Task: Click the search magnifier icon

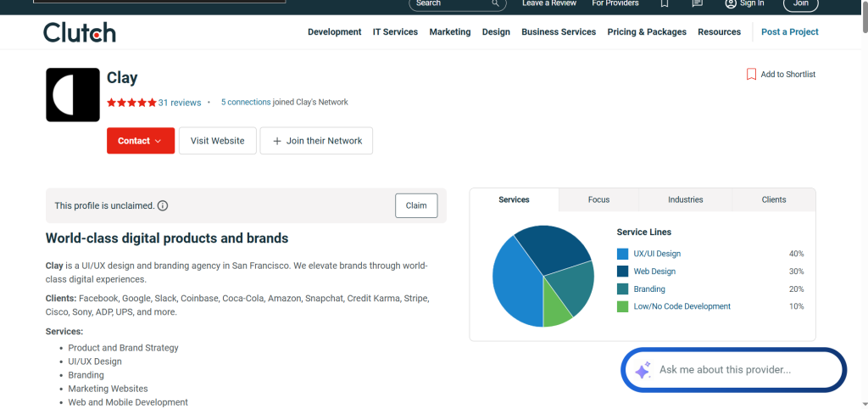Action: tap(496, 3)
